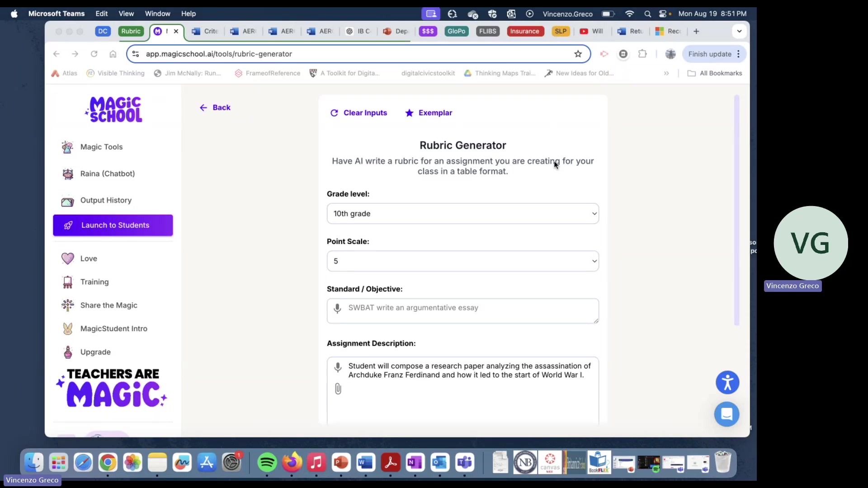Viewport: 868px width, 488px height.
Task: Open the View menu in the menu bar
Action: pos(126,14)
